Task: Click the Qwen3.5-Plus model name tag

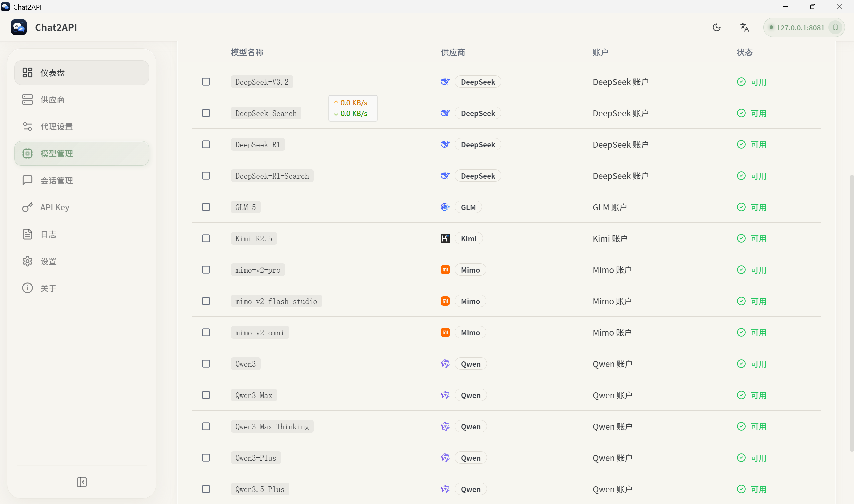Action: tap(260, 489)
